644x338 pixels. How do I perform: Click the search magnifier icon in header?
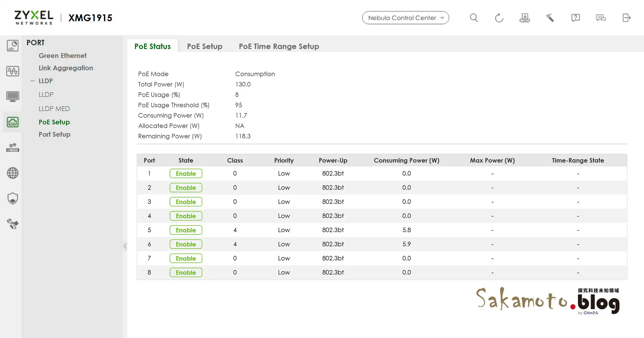(474, 18)
